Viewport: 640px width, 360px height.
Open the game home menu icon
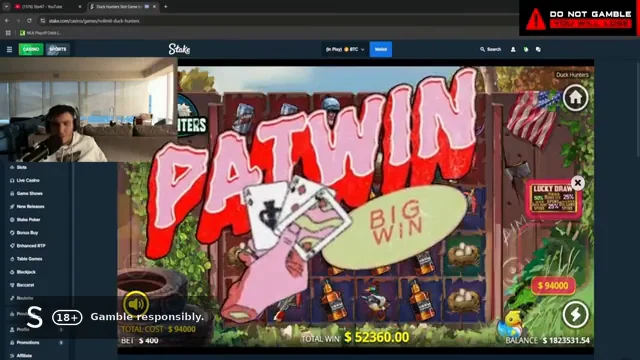[x=576, y=98]
